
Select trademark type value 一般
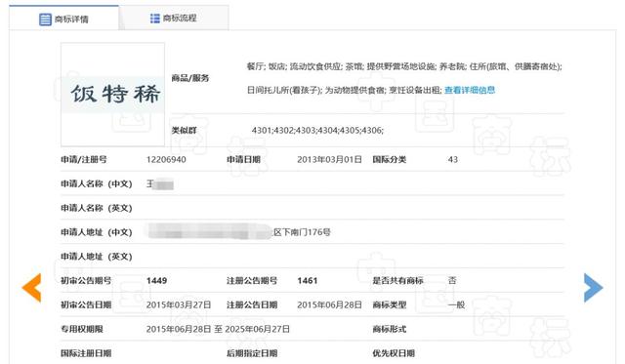(456, 305)
